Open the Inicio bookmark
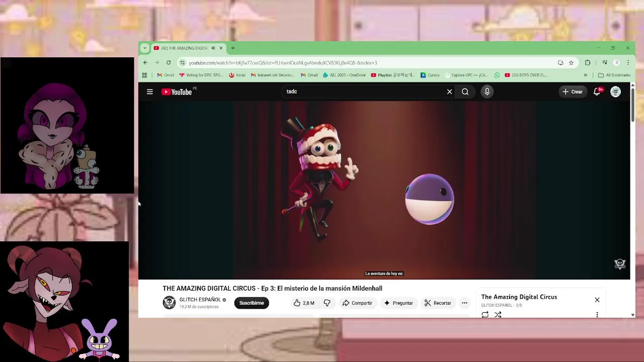The width and height of the screenshot is (644, 362). 237,75
